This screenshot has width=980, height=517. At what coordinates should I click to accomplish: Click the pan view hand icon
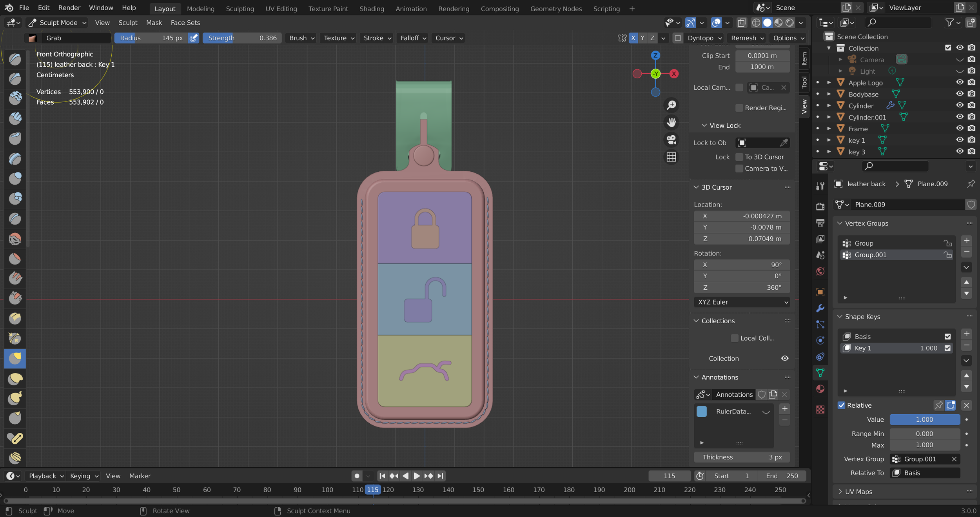671,122
